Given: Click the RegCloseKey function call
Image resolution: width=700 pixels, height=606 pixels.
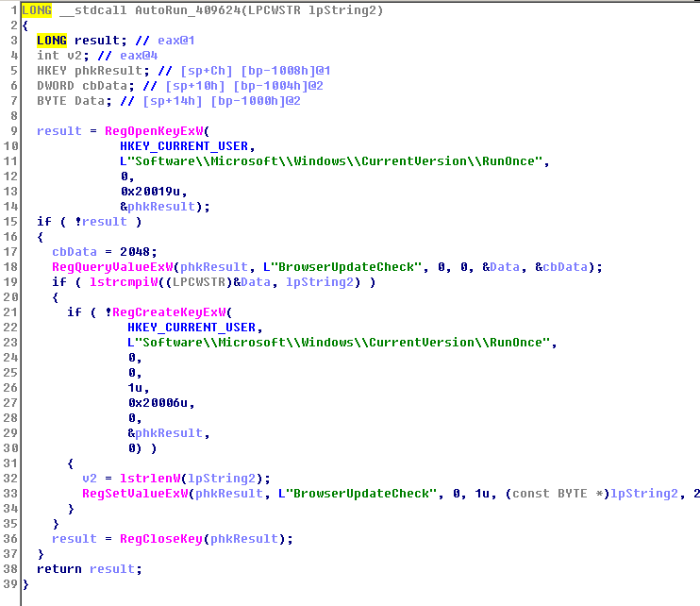Looking at the screenshot, I should 161,539.
